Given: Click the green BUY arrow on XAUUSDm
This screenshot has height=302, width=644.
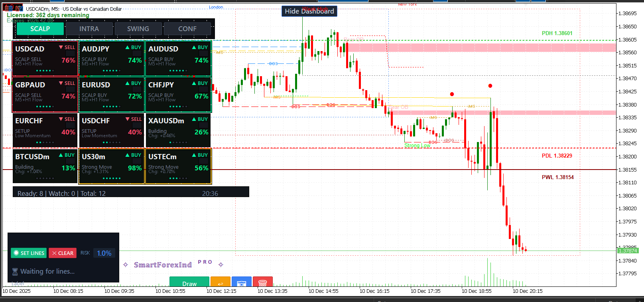Looking at the screenshot, I should 194,119.
